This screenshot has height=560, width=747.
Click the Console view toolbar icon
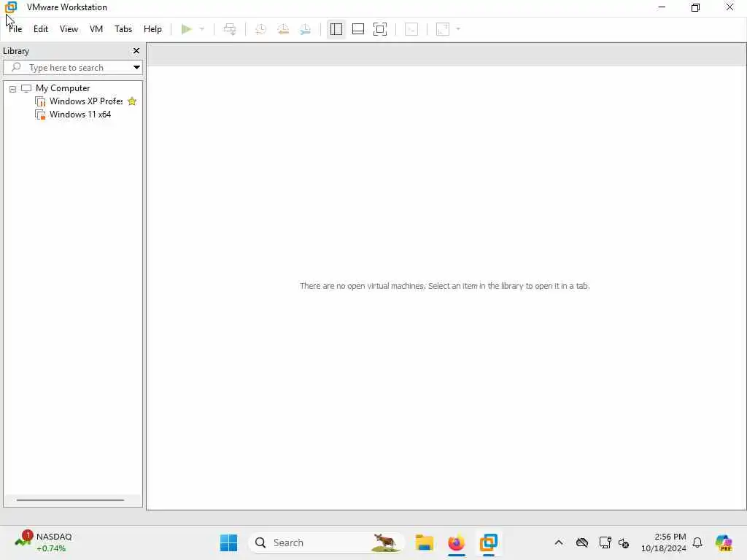(411, 29)
